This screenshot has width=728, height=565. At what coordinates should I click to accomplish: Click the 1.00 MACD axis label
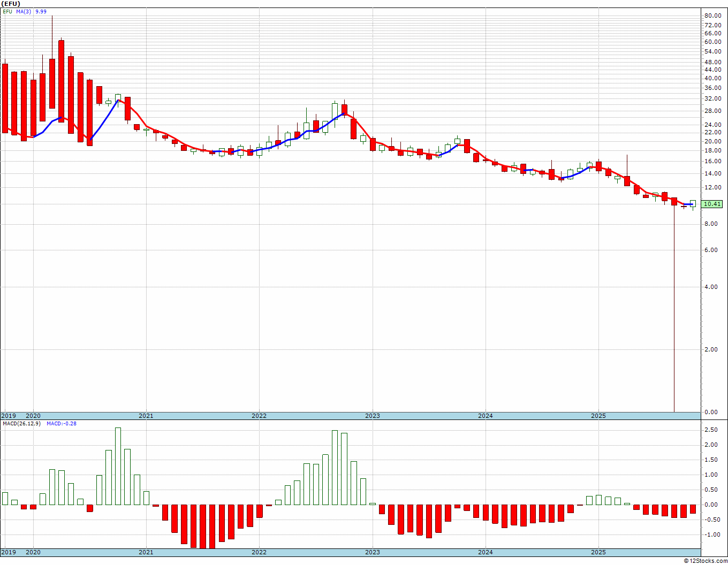pos(711,475)
